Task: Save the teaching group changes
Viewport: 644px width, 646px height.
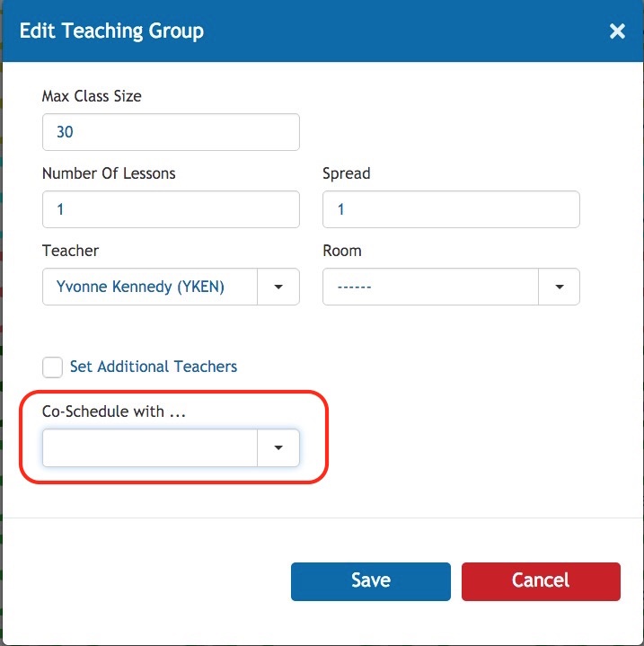Action: click(371, 581)
